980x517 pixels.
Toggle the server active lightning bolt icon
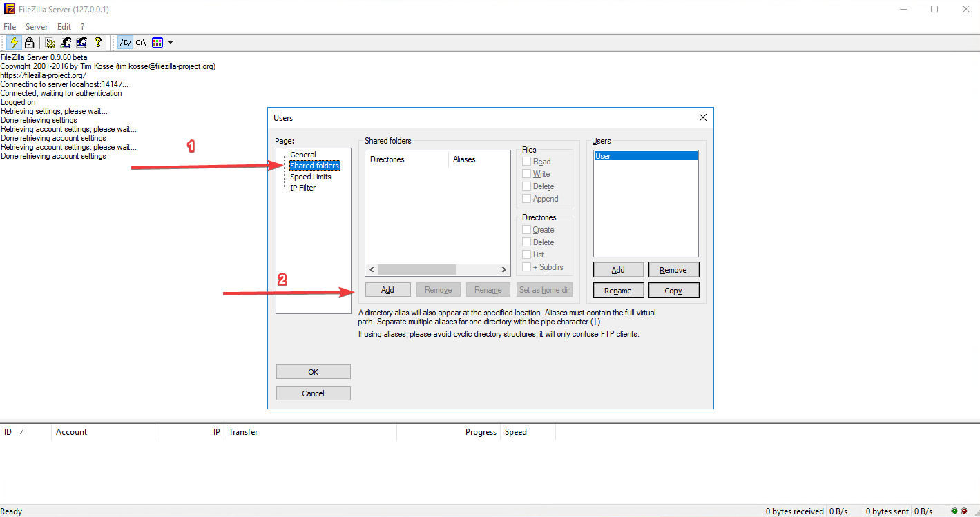14,42
